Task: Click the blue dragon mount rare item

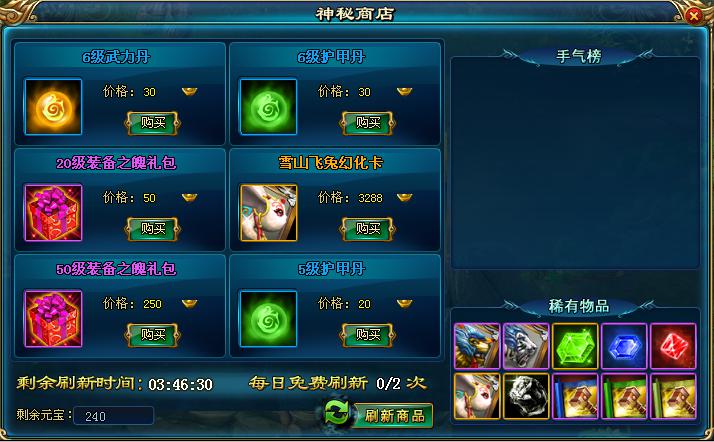Action: 477,346
